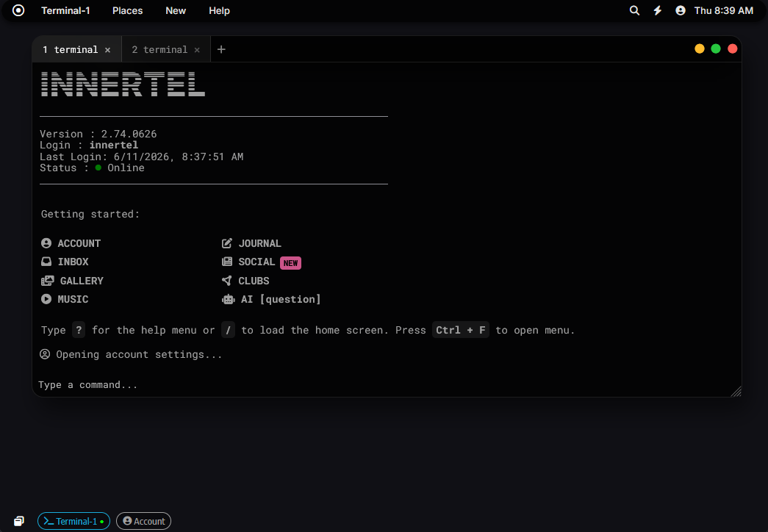Viewport: 768px width, 532px height.
Task: Click the pink NEW badge next to SOCIAL
Action: click(290, 263)
